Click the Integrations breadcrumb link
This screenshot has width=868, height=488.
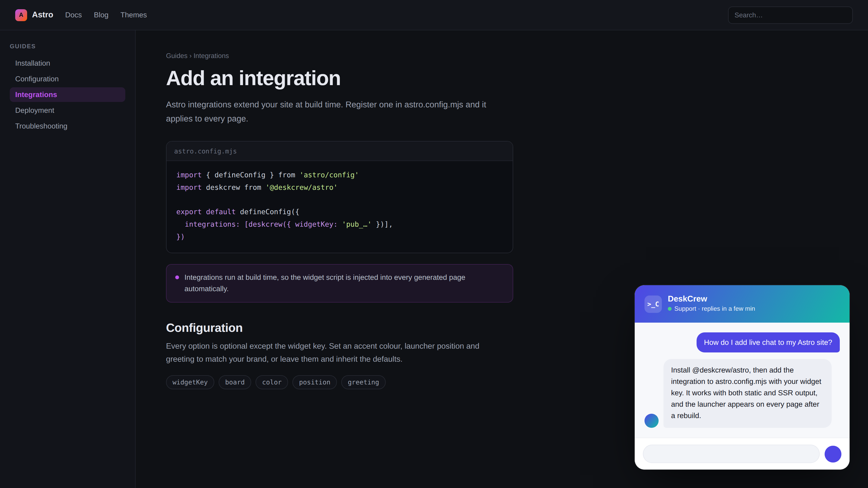(211, 56)
